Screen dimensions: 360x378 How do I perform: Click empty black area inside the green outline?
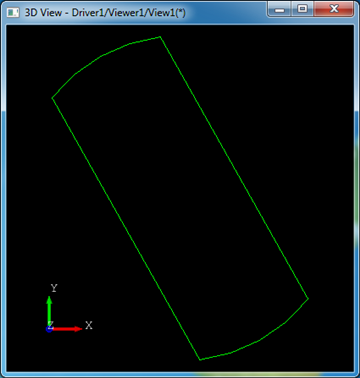[180, 198]
